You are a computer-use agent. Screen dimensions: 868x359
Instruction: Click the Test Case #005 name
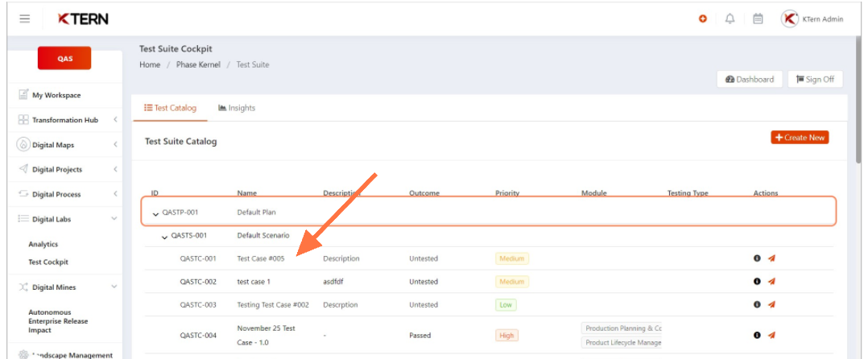261,258
